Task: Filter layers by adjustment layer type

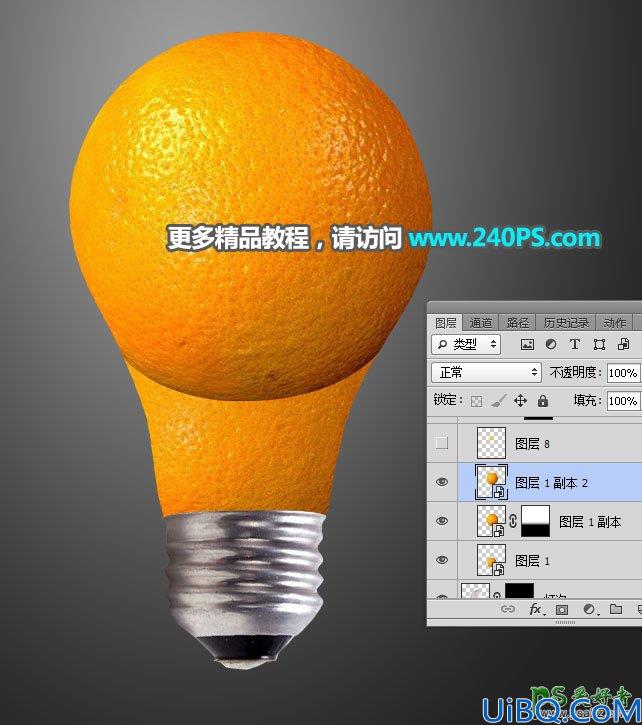Action: click(x=551, y=344)
